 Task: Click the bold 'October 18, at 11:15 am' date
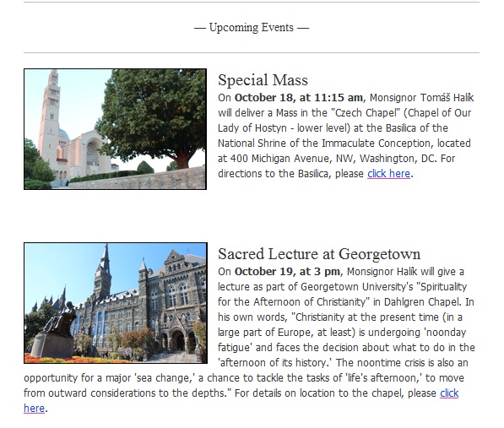pos(299,98)
